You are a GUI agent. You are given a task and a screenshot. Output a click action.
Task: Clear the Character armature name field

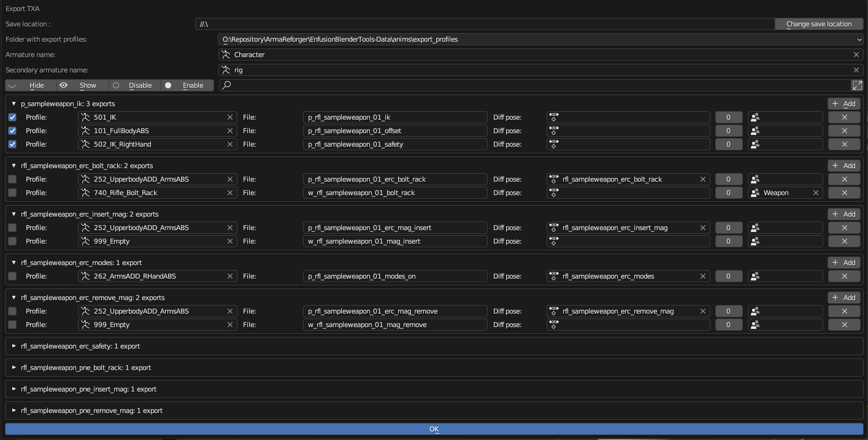(856, 55)
